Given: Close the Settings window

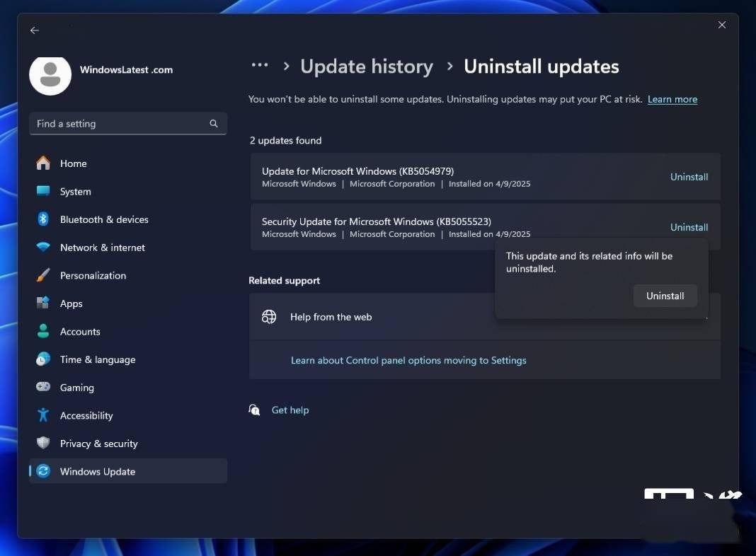Looking at the screenshot, I should pos(722,25).
